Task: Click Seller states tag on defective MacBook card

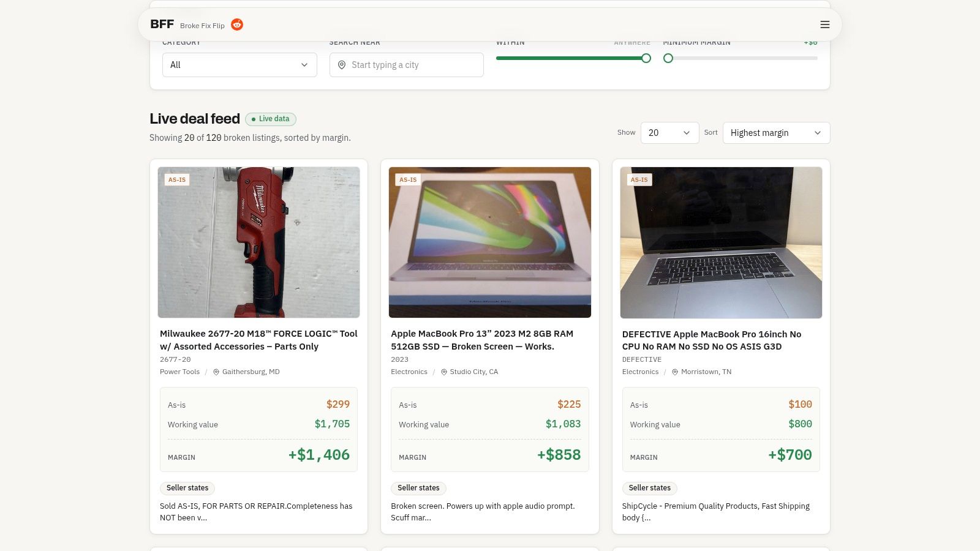Action: click(649, 488)
